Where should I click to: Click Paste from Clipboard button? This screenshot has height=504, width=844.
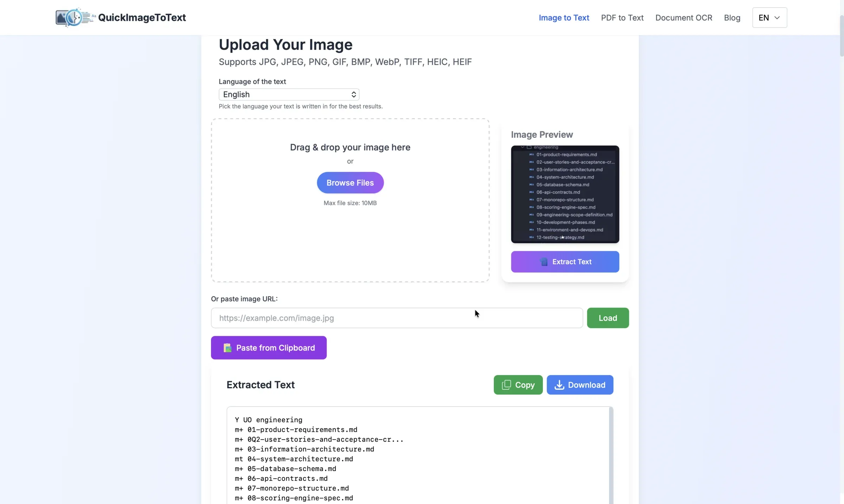click(269, 347)
